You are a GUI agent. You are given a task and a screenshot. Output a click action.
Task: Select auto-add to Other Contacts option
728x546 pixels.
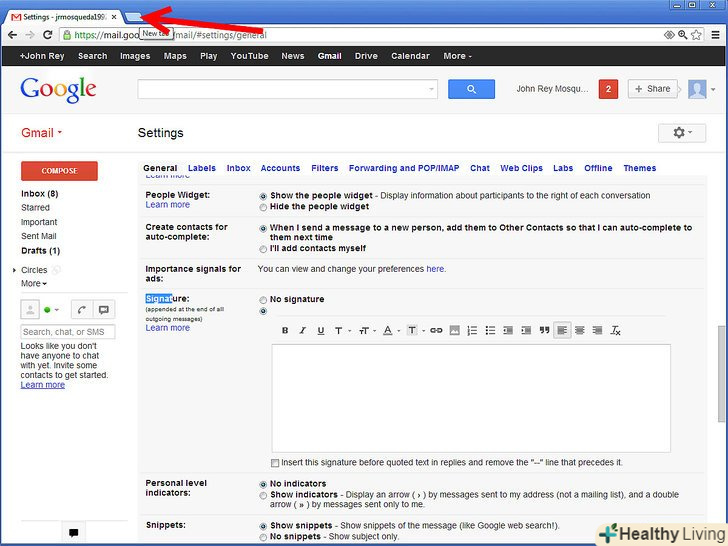click(x=263, y=228)
